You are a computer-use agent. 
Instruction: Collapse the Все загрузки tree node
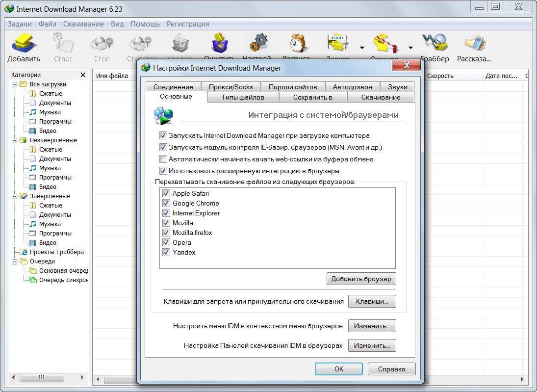pyautogui.click(x=14, y=84)
